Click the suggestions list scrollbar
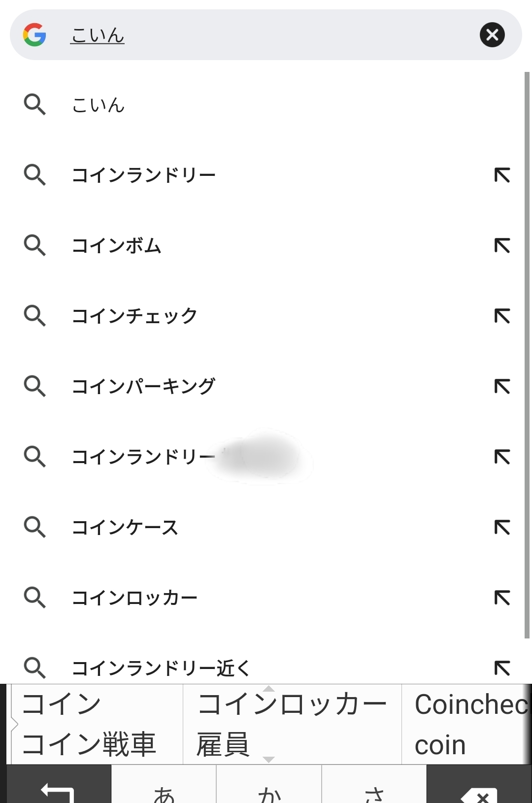Image resolution: width=532 pixels, height=803 pixels. pos(527,355)
